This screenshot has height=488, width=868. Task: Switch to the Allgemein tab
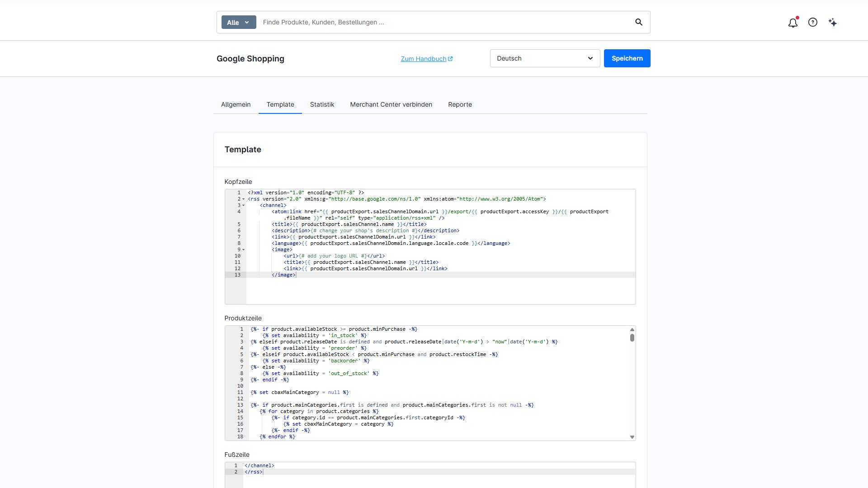point(236,104)
